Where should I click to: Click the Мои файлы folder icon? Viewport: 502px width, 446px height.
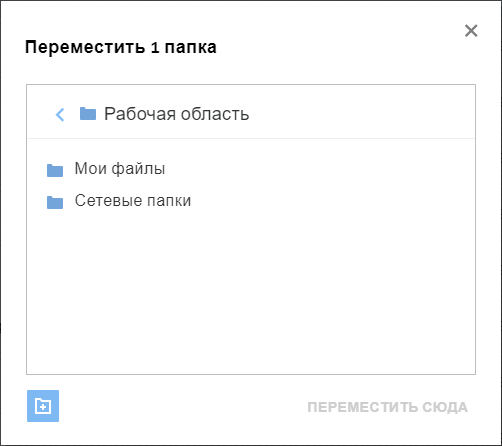(x=55, y=170)
